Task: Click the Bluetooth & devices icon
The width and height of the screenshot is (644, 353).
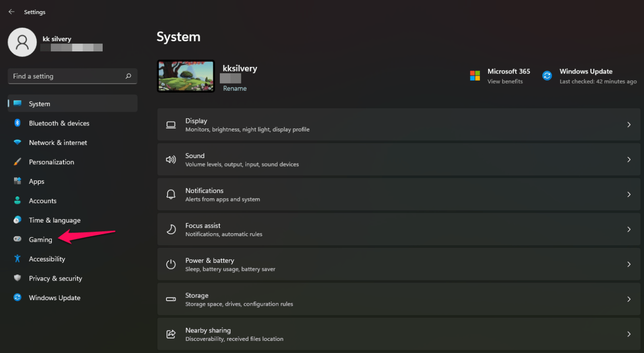Action: click(18, 123)
